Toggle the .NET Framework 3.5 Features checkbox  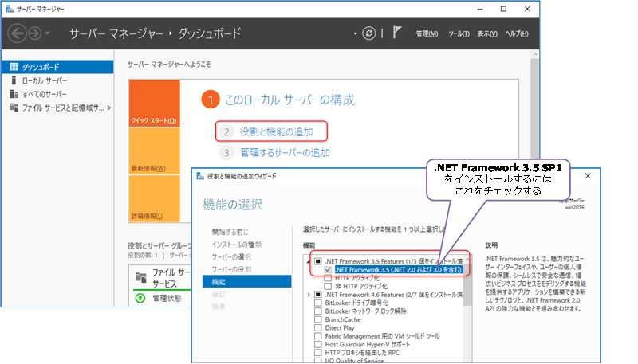tap(318, 261)
